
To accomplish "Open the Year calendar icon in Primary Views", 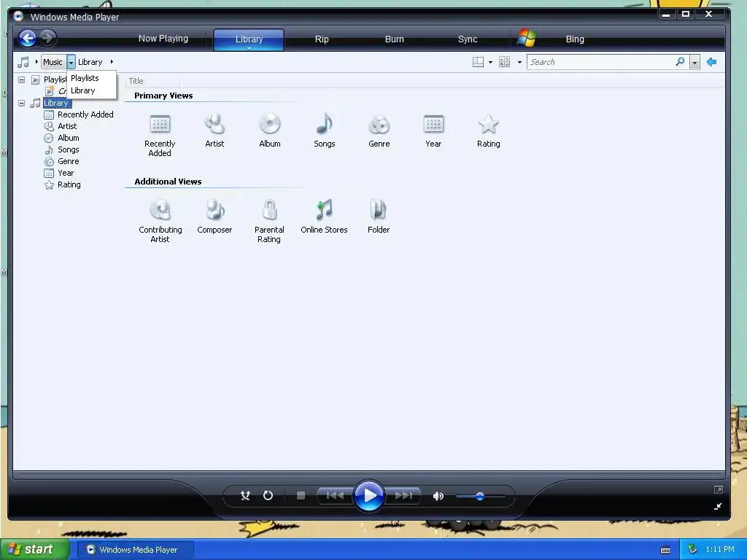I will coord(433,124).
